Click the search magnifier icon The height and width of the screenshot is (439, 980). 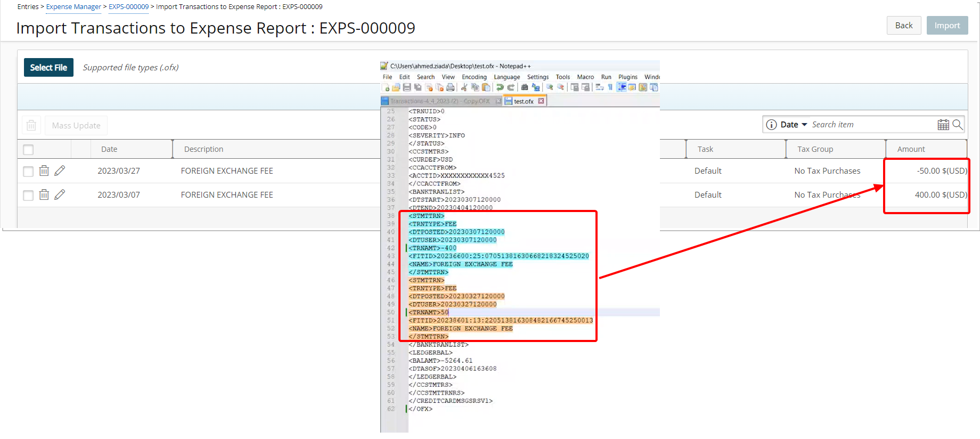pos(957,125)
